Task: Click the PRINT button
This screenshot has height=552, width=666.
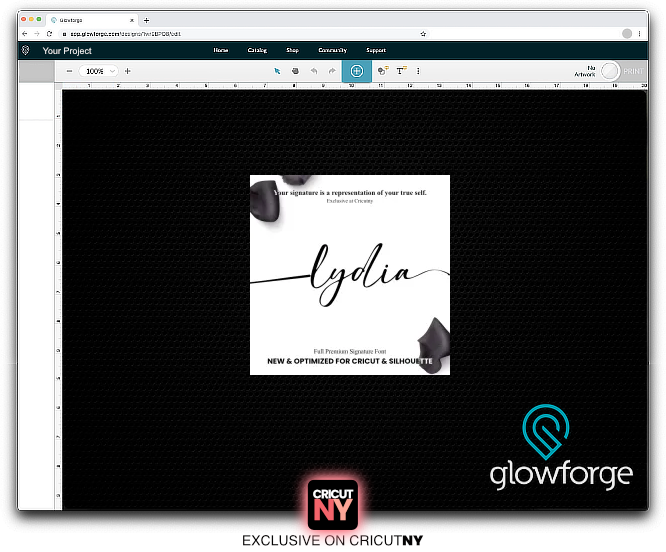Action: coord(633,71)
